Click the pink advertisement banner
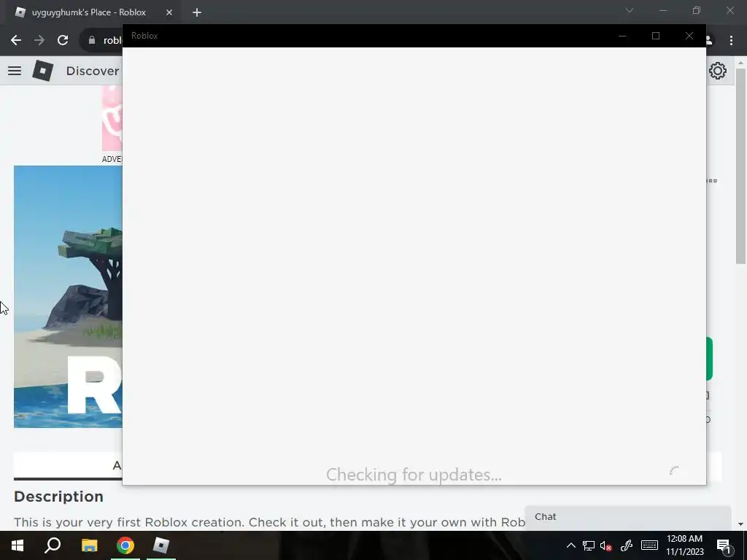This screenshot has width=747, height=560. 112,119
